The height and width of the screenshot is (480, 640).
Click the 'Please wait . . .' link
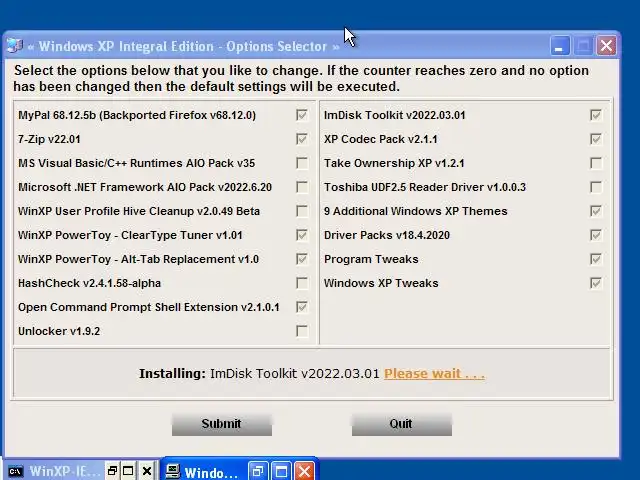coord(434,373)
